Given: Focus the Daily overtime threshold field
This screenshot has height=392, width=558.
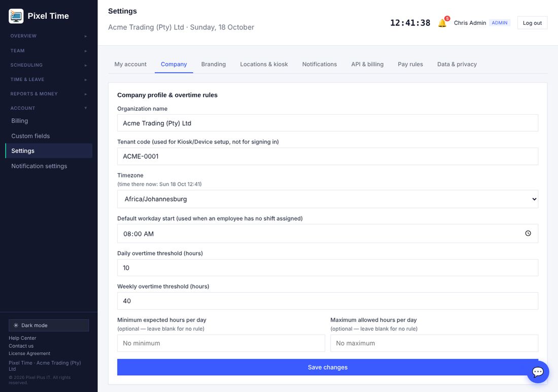Looking at the screenshot, I should click(327, 268).
